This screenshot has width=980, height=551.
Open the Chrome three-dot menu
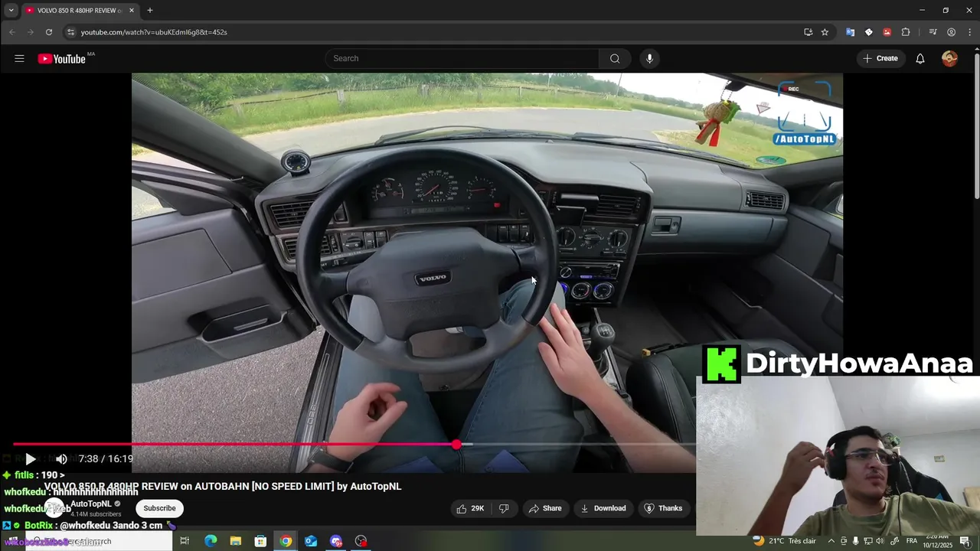[969, 32]
